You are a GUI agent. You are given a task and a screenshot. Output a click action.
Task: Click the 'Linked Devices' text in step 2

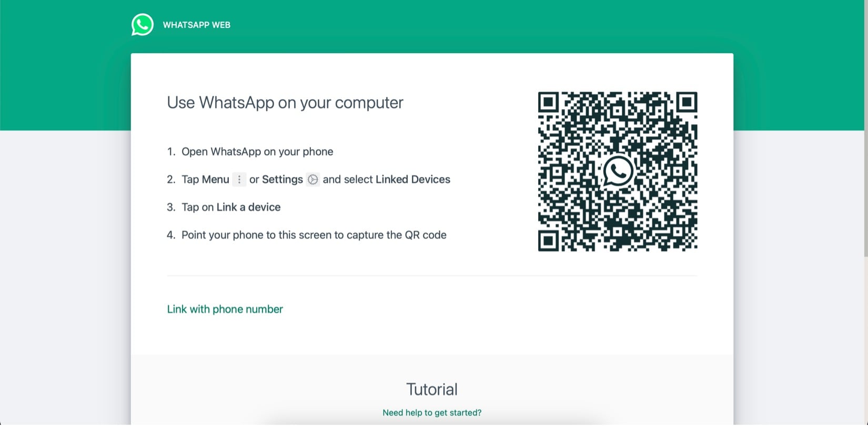click(x=413, y=180)
